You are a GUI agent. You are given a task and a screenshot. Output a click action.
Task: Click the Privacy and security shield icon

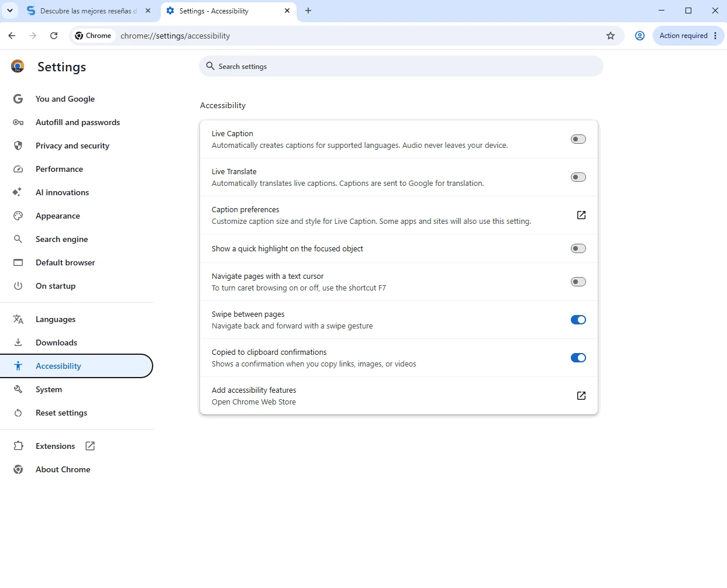[18, 146]
